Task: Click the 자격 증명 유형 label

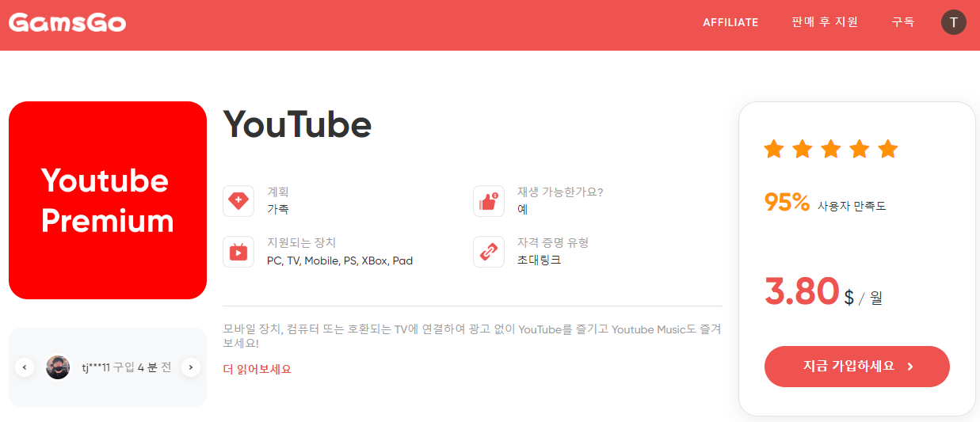Action: [553, 243]
